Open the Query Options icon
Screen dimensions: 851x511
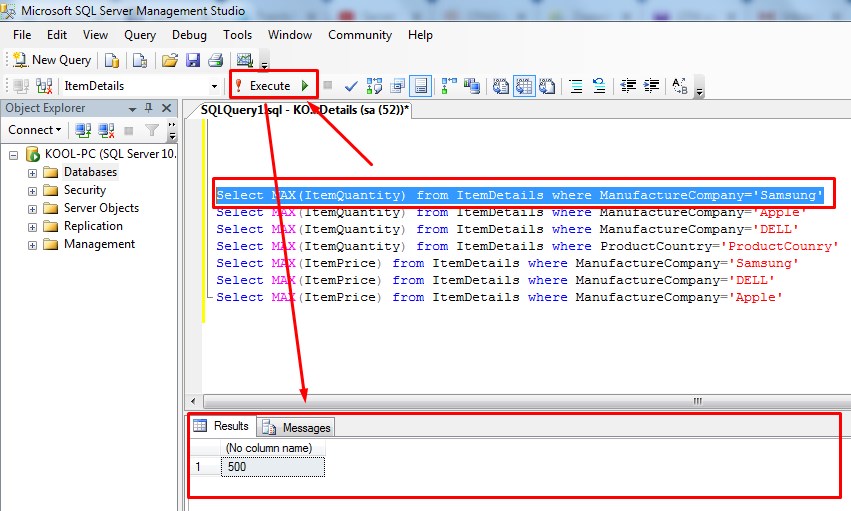(398, 86)
